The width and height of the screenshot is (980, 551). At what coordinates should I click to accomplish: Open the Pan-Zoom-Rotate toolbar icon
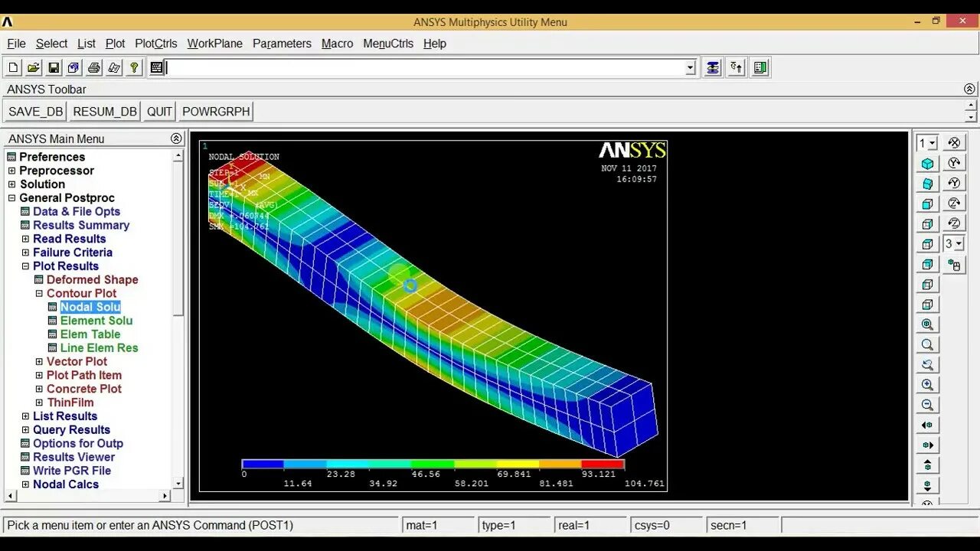tap(73, 67)
